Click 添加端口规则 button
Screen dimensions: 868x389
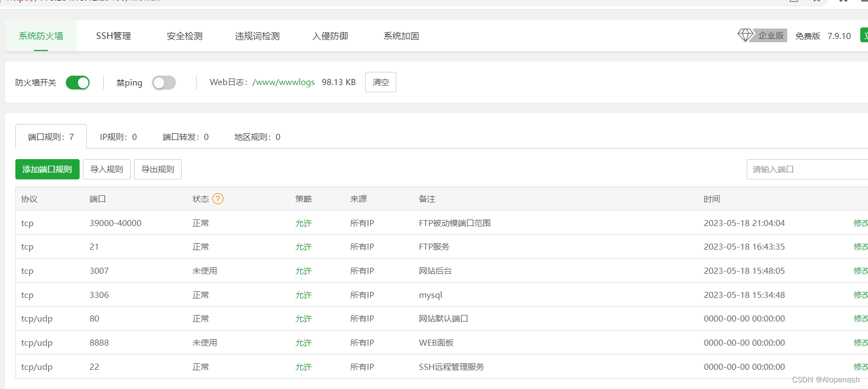[x=47, y=169]
